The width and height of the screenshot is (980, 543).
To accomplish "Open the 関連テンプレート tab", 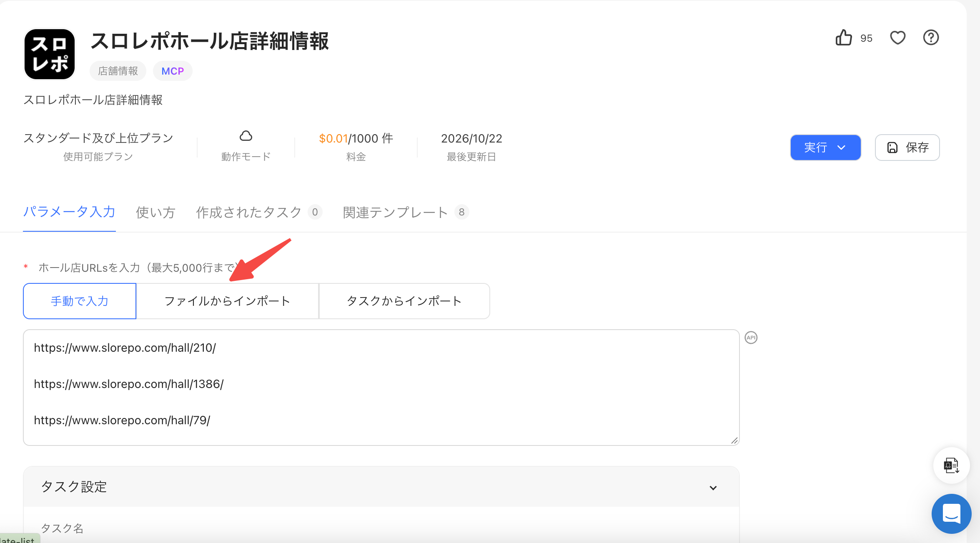I will [x=406, y=213].
